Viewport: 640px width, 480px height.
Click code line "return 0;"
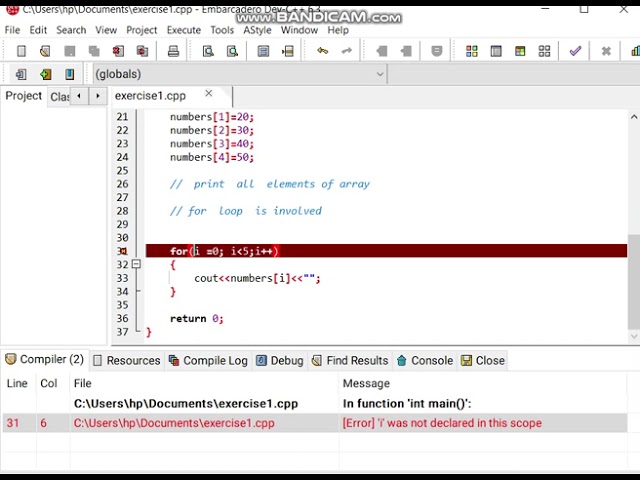(x=197, y=318)
